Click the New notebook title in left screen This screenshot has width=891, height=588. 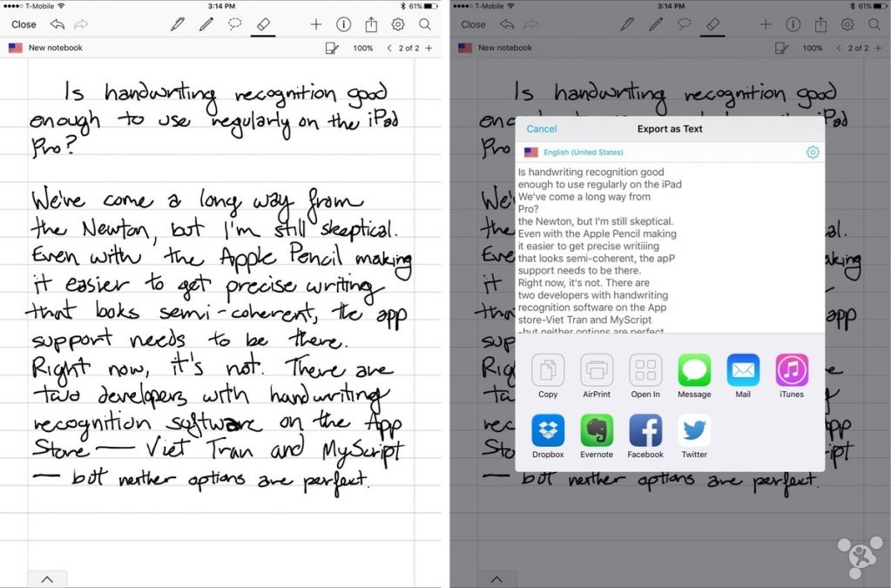point(56,48)
